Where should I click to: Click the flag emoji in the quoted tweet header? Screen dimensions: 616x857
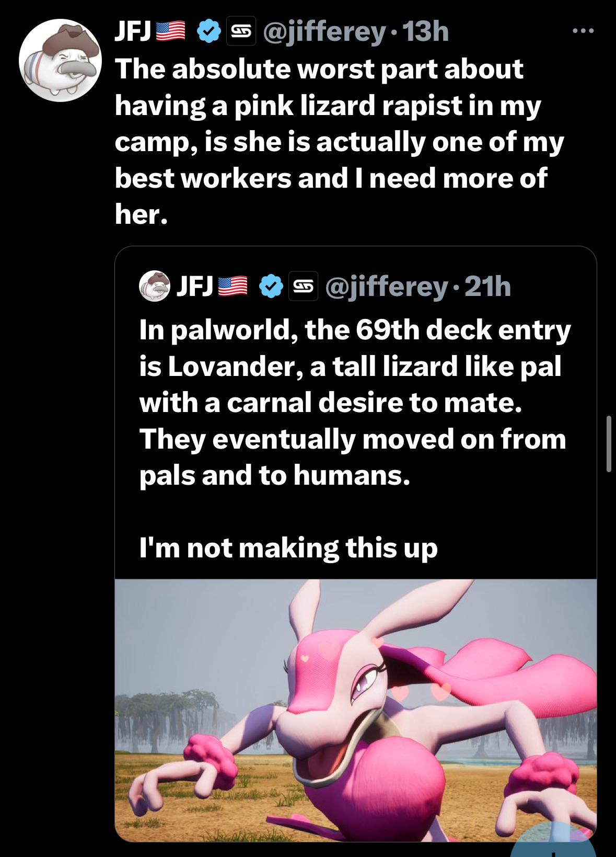(232, 286)
